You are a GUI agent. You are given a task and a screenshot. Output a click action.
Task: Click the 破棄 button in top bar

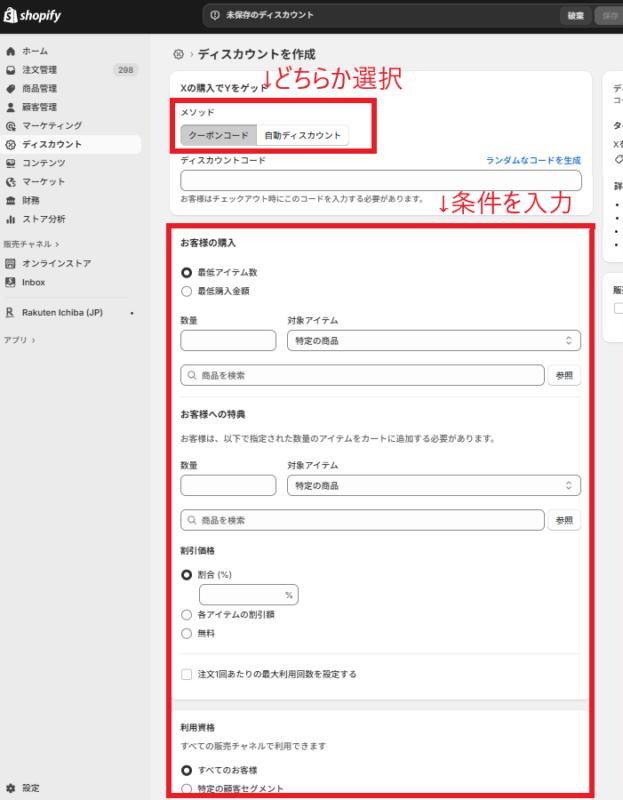575,15
